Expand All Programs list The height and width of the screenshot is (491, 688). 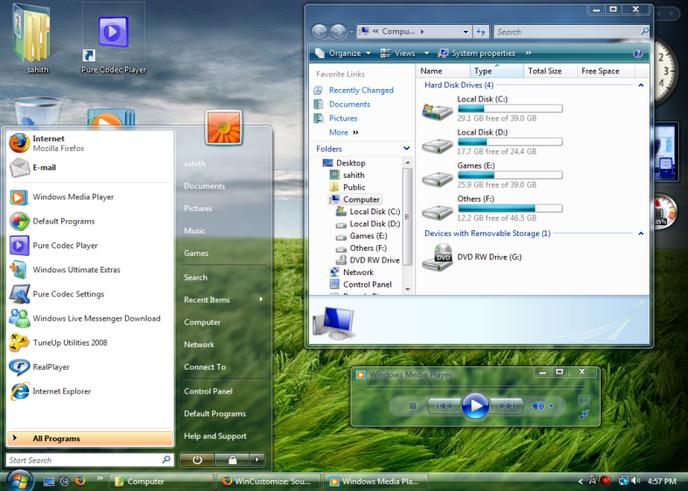[90, 438]
